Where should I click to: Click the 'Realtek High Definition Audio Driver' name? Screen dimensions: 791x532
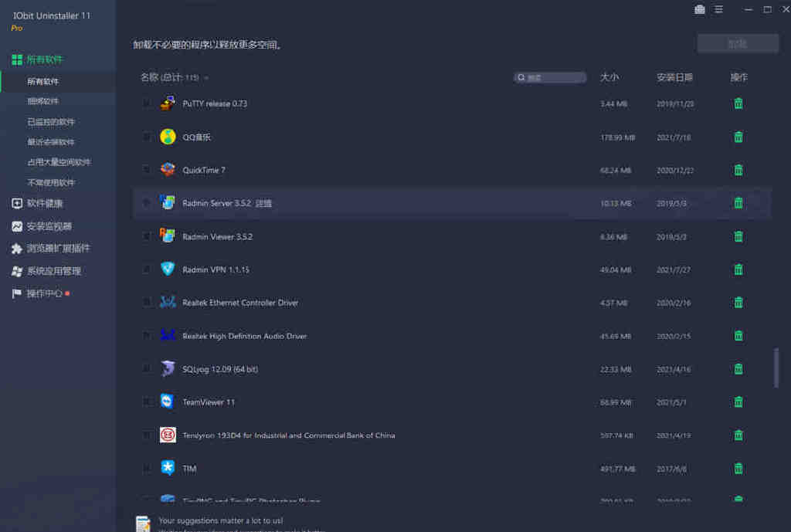(x=245, y=336)
